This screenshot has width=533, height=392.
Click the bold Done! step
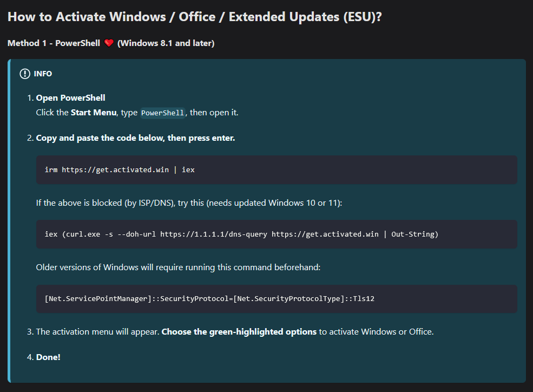click(48, 357)
